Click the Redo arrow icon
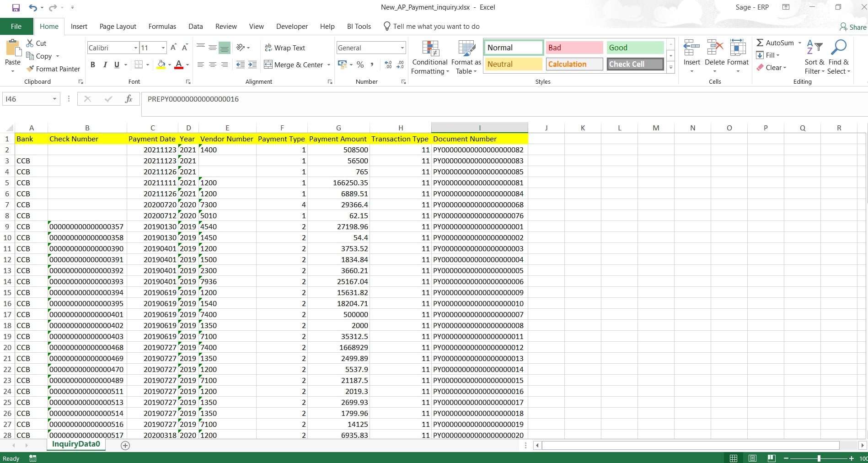 coord(53,7)
